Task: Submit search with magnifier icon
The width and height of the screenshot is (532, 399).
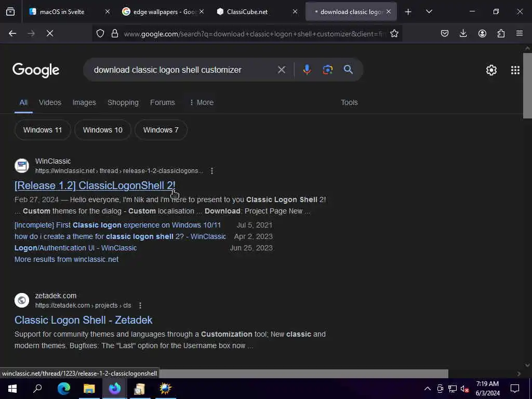Action: pyautogui.click(x=348, y=70)
